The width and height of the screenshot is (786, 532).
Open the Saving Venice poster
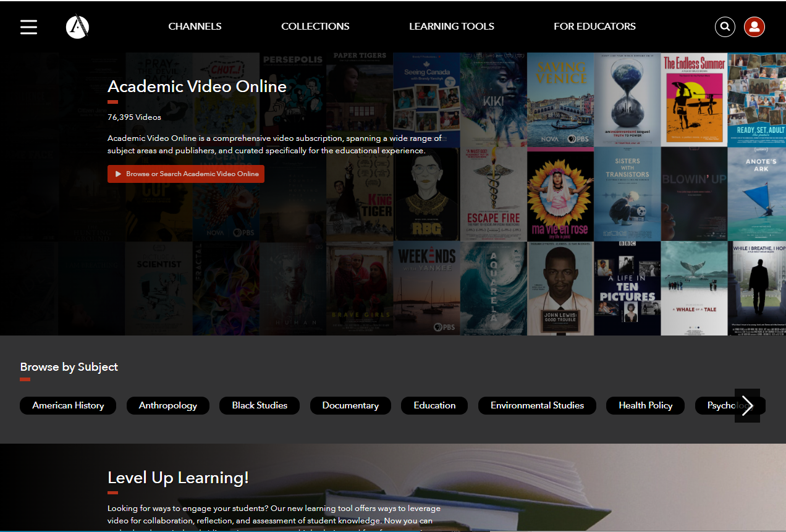(560, 99)
